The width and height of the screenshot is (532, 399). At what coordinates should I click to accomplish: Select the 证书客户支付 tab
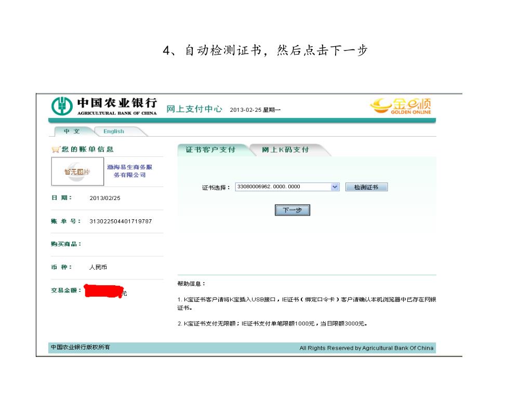[x=210, y=150]
